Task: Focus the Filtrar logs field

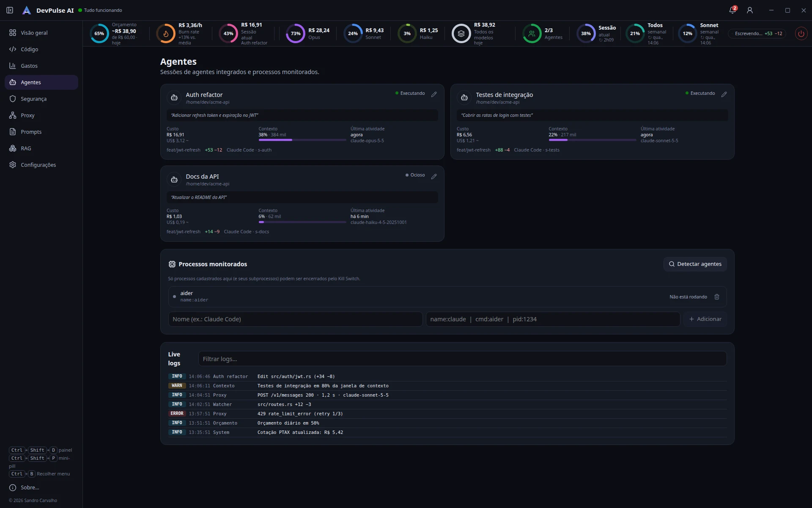Action: click(x=462, y=359)
